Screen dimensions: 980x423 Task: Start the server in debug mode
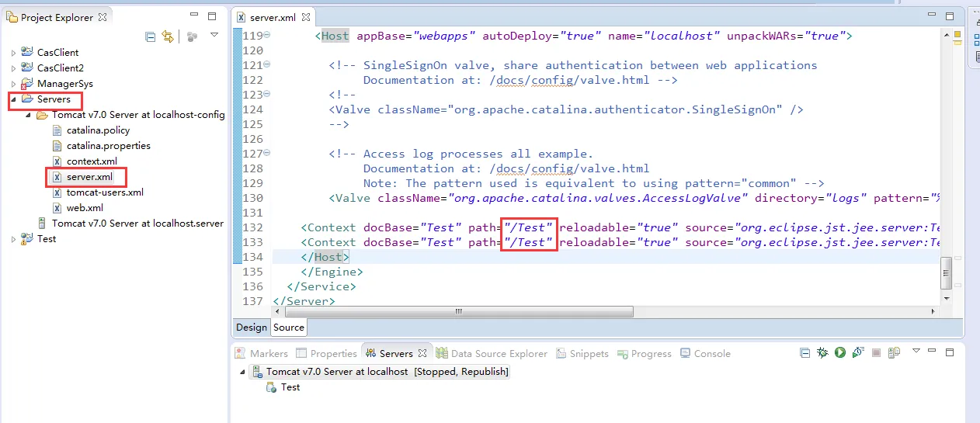pyautogui.click(x=823, y=353)
